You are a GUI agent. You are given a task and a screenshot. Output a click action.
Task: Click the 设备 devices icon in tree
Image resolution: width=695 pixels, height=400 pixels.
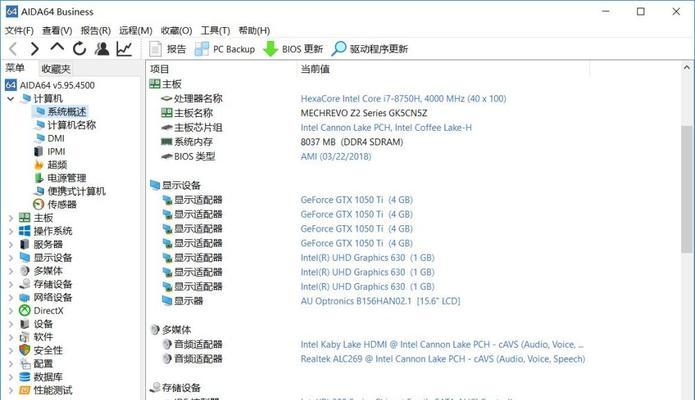pos(25,324)
